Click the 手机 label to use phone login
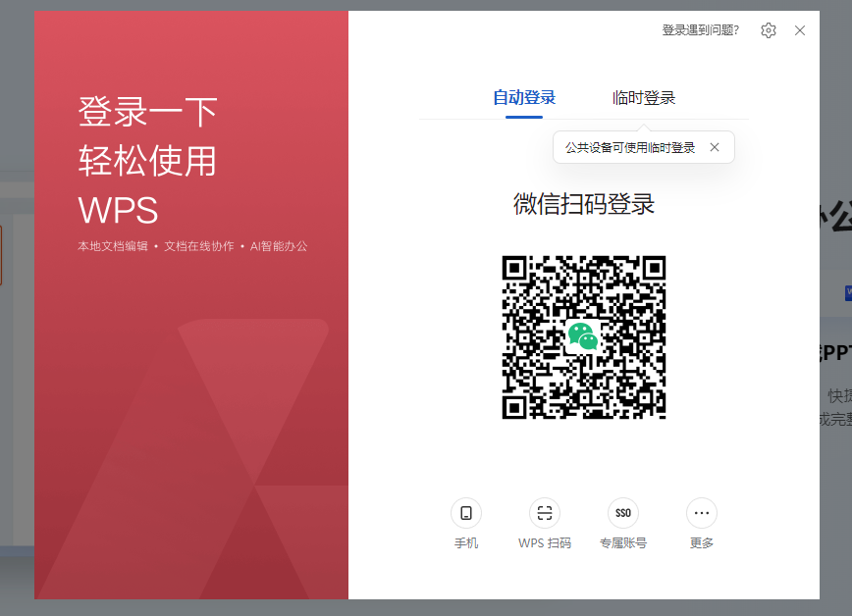The image size is (852, 616). pyautogui.click(x=465, y=541)
